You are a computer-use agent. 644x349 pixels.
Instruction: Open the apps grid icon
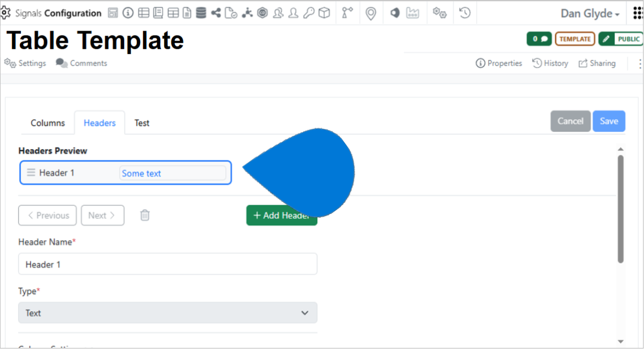tap(638, 13)
